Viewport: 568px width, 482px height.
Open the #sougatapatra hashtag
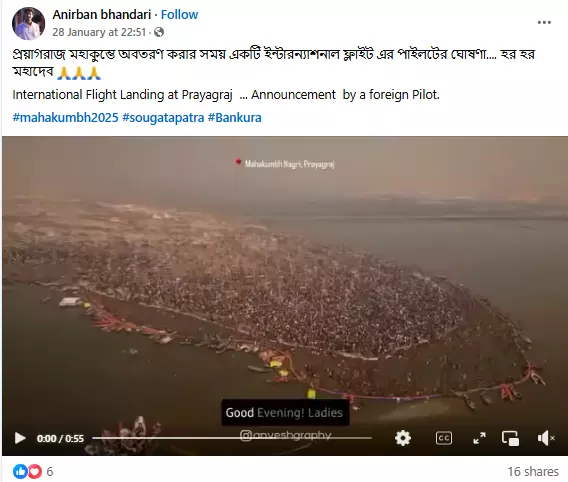point(163,117)
